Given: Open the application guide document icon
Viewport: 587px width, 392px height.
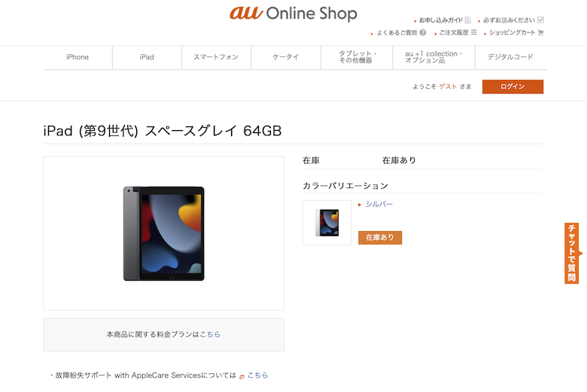Looking at the screenshot, I should [x=467, y=20].
